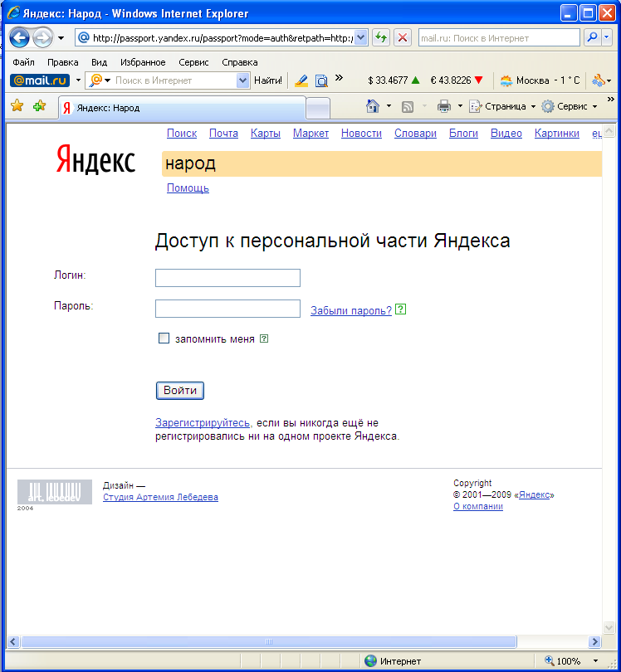
Task: Expand the command bar overflow chevron
Action: click(x=611, y=100)
